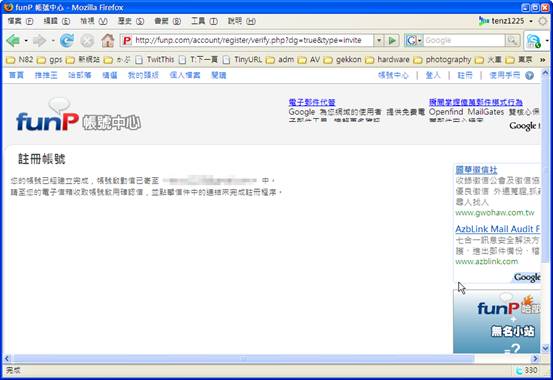
Task: Click the horizontal scrollbar right arrow
Action: pyautogui.click(x=535, y=359)
